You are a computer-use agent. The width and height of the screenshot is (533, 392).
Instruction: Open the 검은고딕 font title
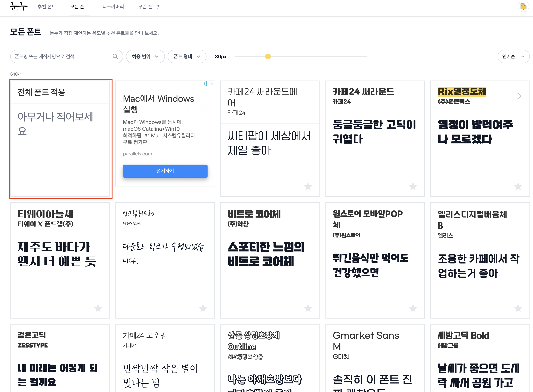click(32, 335)
